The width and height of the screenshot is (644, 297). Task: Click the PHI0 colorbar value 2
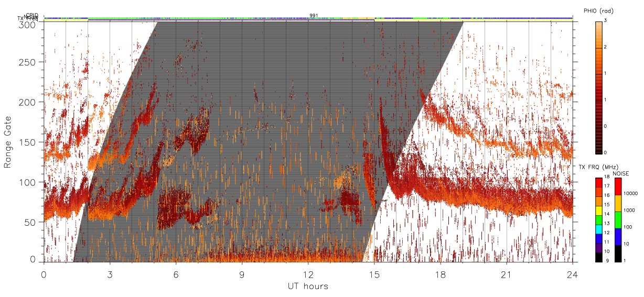tap(605, 48)
